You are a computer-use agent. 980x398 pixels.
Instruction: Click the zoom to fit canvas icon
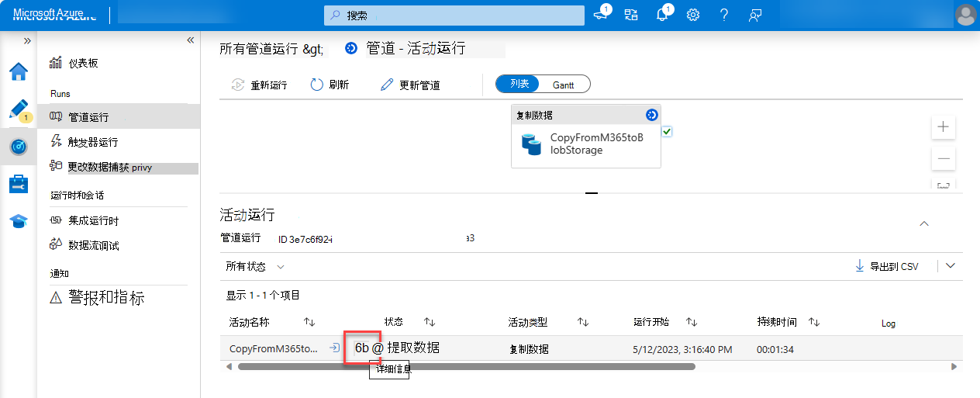click(944, 185)
